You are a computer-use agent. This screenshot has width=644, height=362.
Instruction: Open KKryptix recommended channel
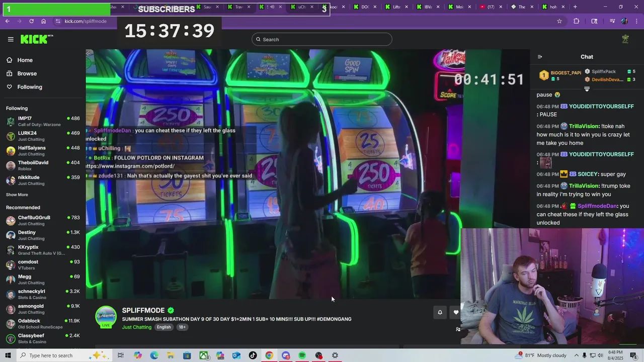[x=43, y=250]
